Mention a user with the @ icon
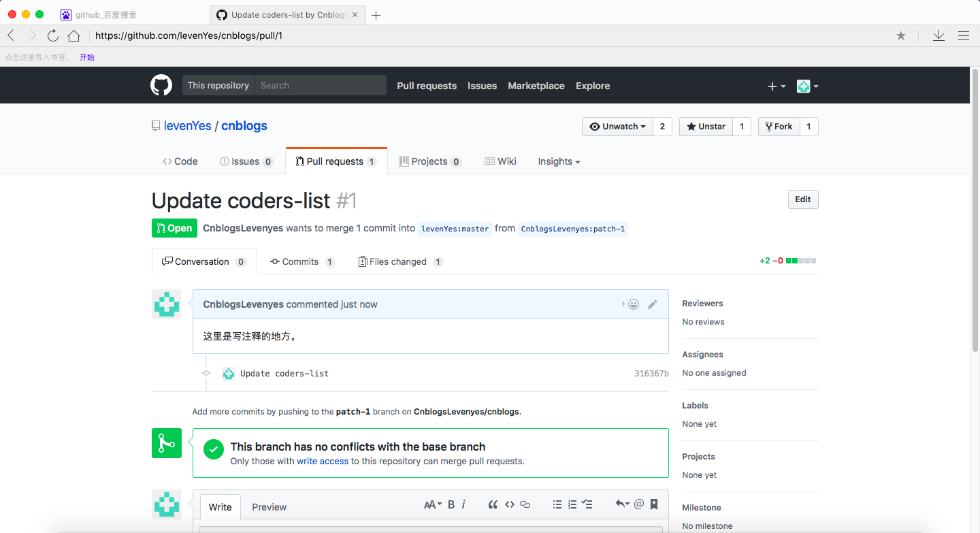This screenshot has height=533, width=980. (639, 504)
